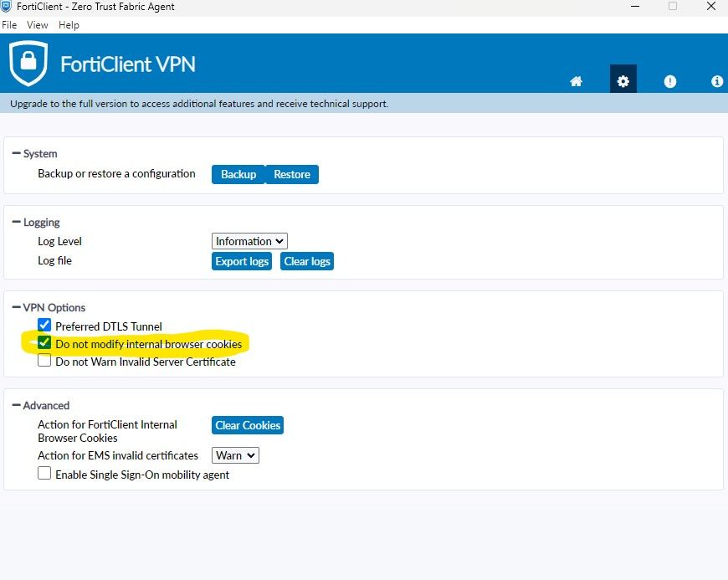Click the Export logs button
Image resolution: width=728 pixels, height=580 pixels.
pos(242,261)
